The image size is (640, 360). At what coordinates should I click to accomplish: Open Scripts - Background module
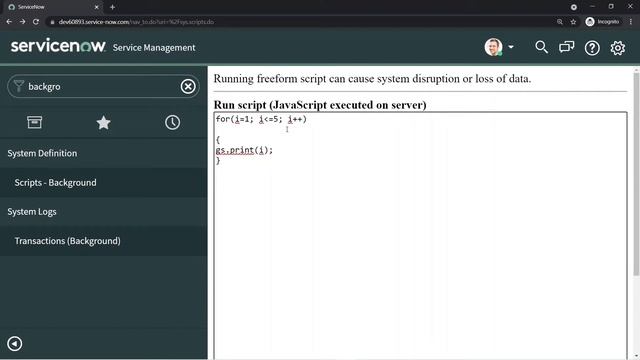pos(103,182)
